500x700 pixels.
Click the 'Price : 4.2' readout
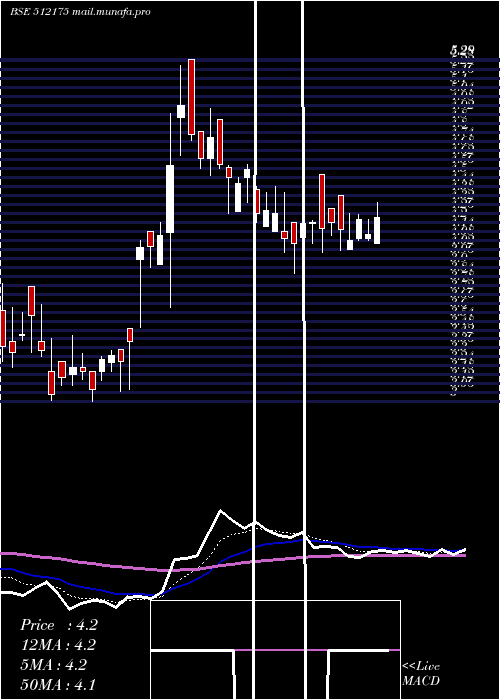tap(58, 625)
